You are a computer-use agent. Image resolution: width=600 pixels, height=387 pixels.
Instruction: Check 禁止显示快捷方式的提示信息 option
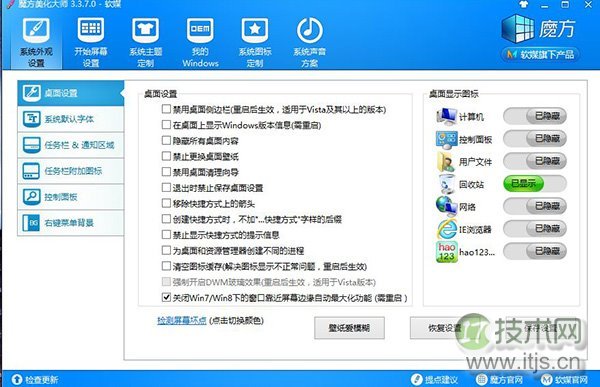pyautogui.click(x=166, y=235)
